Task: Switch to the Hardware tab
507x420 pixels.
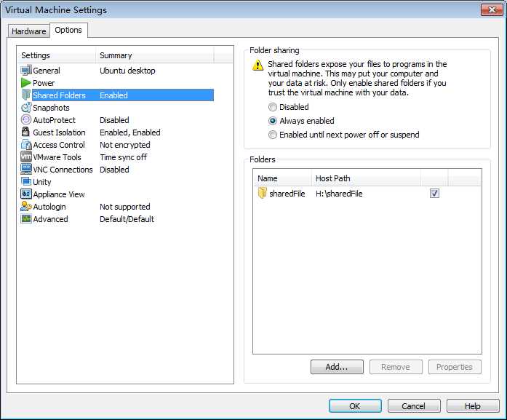Action: click(29, 31)
